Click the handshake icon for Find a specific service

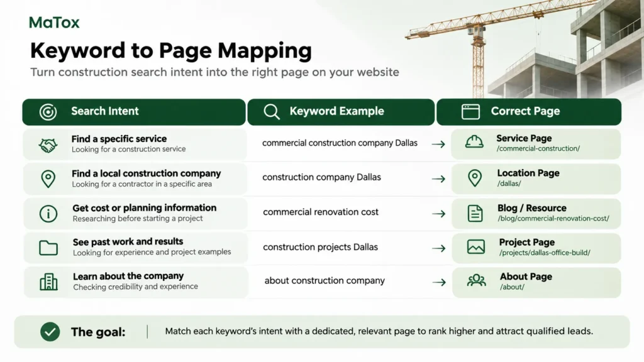(48, 145)
